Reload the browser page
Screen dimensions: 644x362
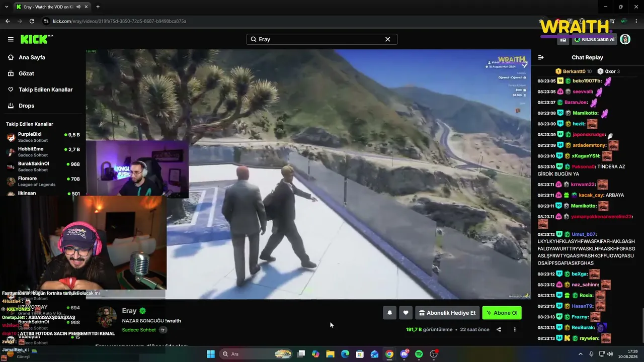[x=32, y=21]
